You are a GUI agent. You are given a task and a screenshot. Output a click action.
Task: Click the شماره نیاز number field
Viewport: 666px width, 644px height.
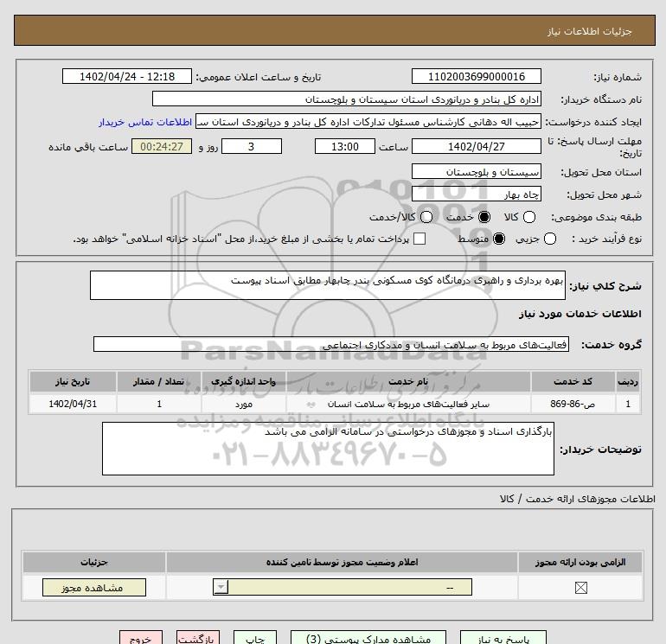click(476, 76)
